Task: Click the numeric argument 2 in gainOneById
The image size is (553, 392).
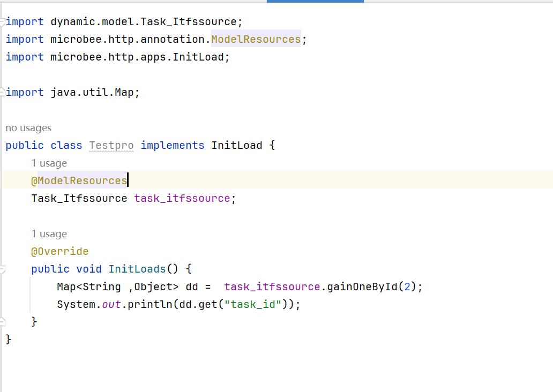Action: point(406,287)
